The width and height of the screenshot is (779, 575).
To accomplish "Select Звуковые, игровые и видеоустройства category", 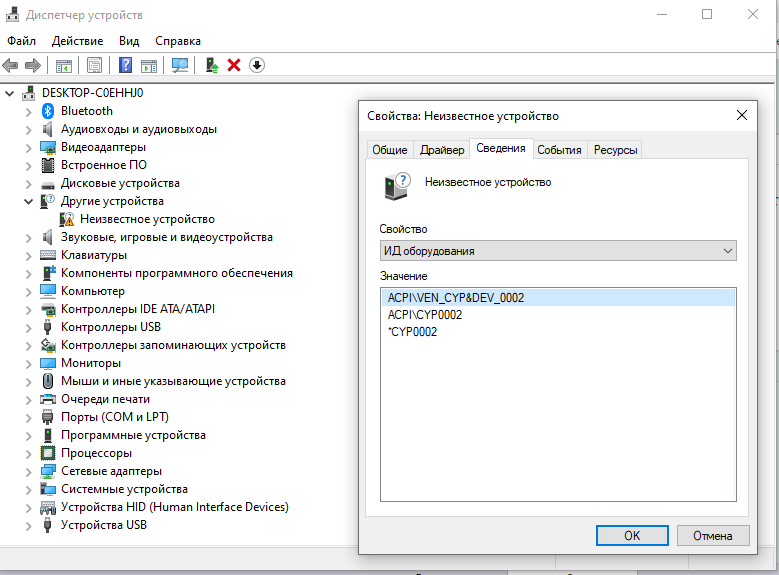I will tap(166, 237).
